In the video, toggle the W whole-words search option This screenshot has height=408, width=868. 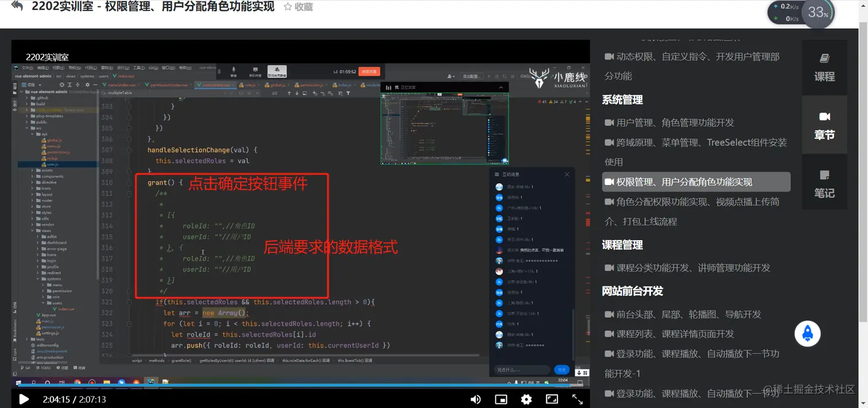249,93
